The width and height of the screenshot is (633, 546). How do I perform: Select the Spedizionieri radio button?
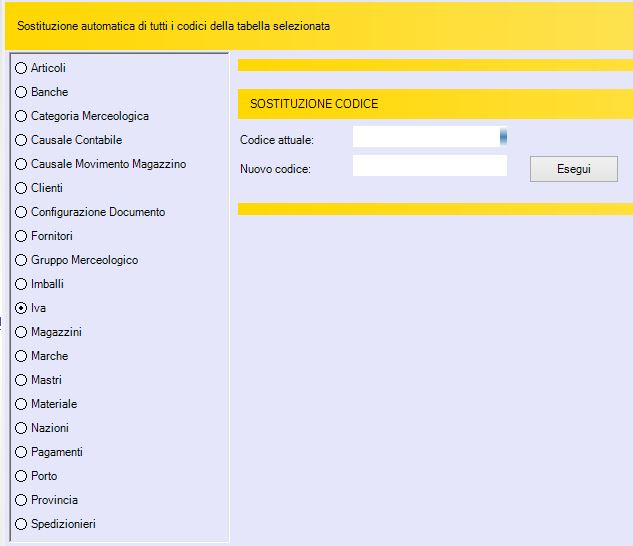[21, 524]
